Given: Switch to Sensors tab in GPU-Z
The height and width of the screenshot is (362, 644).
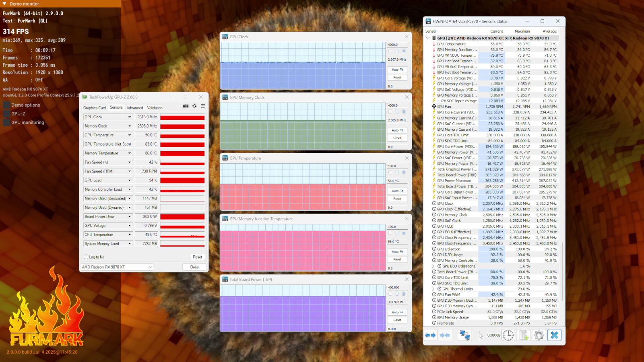Looking at the screenshot, I should click(x=116, y=107).
